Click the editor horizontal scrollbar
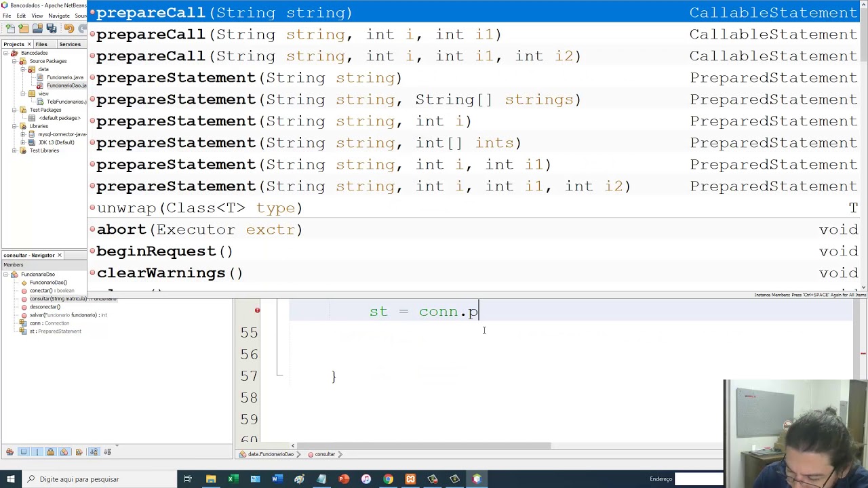868x488 pixels. pyautogui.click(x=425, y=446)
